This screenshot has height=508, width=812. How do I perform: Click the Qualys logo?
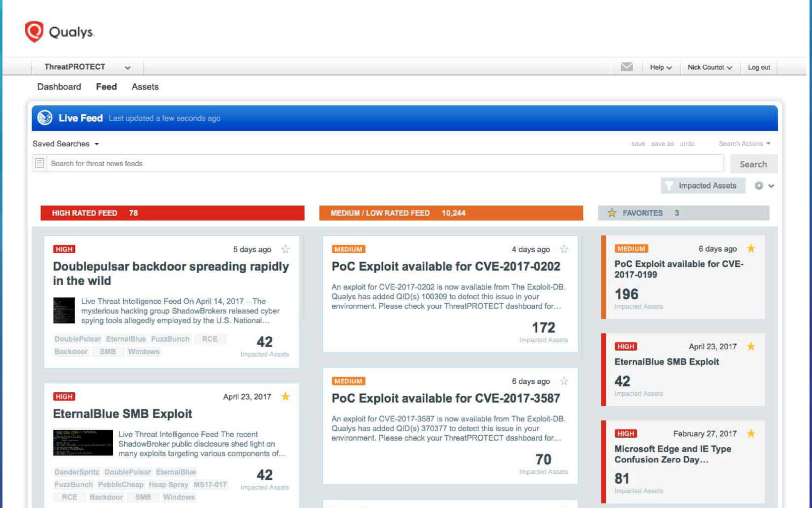tap(59, 32)
